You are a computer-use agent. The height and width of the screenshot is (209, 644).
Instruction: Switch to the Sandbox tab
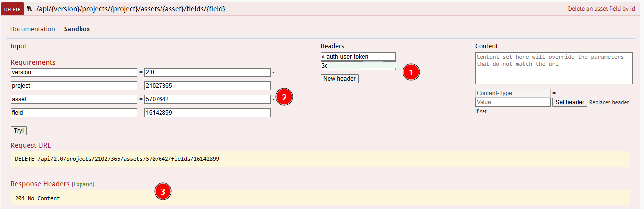(x=77, y=29)
